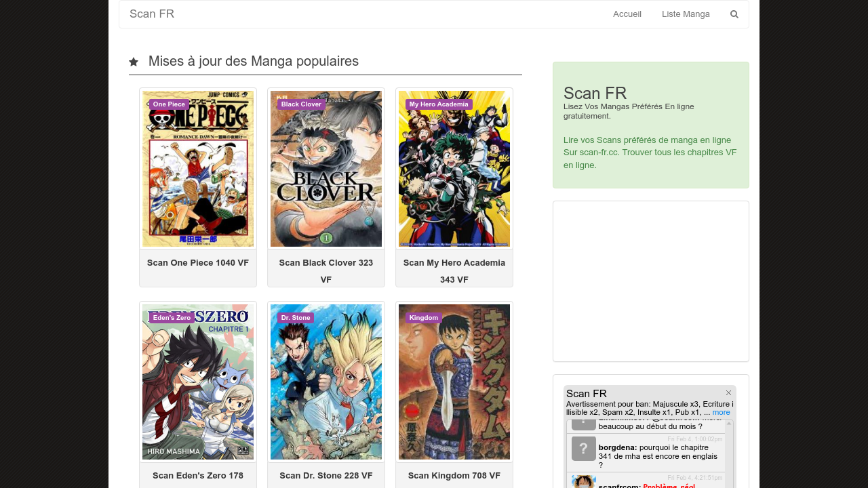868x488 pixels.
Task: Read Scan Black Clover 323 VF
Action: (x=326, y=271)
